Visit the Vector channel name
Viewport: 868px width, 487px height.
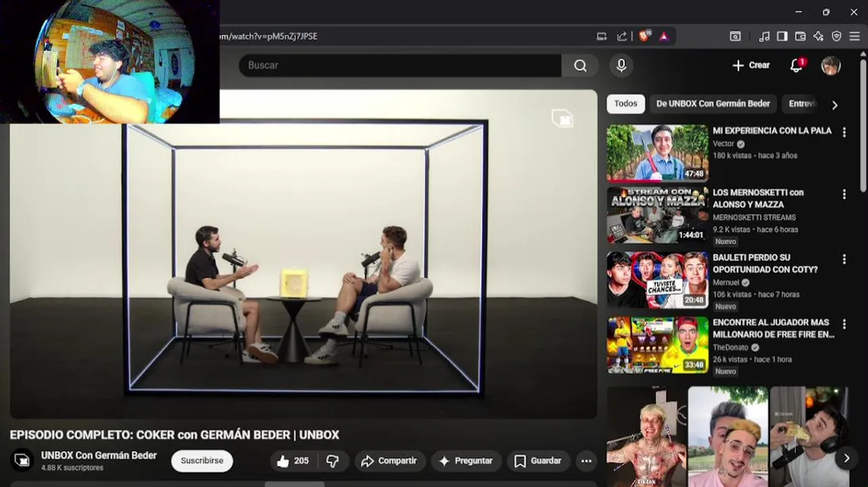pos(723,144)
